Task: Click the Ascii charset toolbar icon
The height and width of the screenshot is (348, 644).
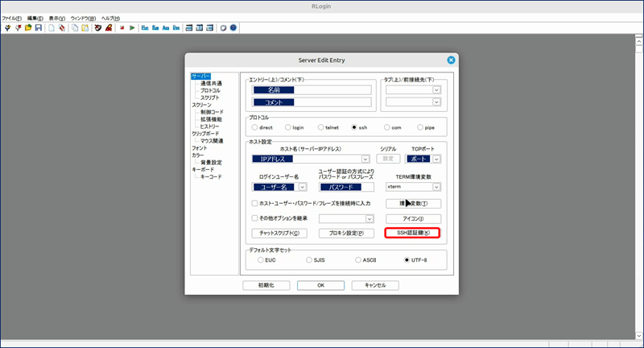Action: click(x=166, y=28)
